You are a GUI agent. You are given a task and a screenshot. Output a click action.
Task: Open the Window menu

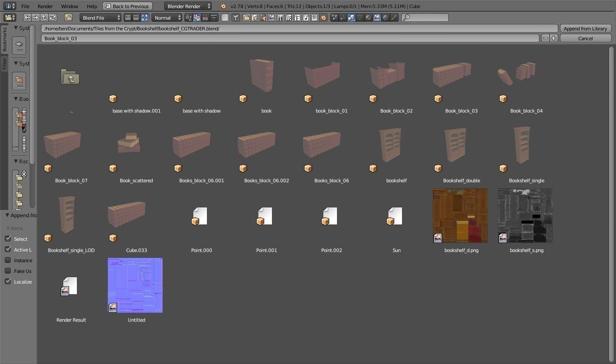coord(69,6)
